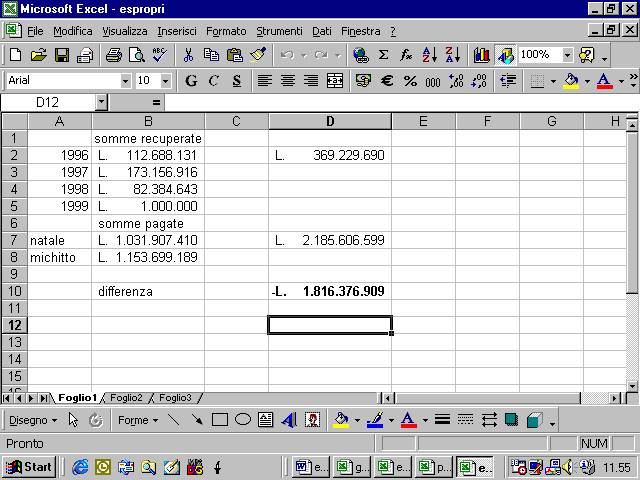Open the borders dropdown arrow

553,81
